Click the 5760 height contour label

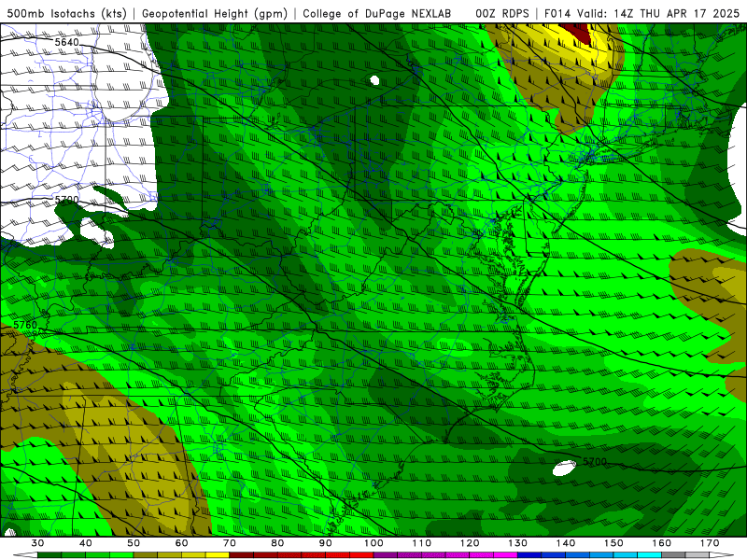point(25,325)
